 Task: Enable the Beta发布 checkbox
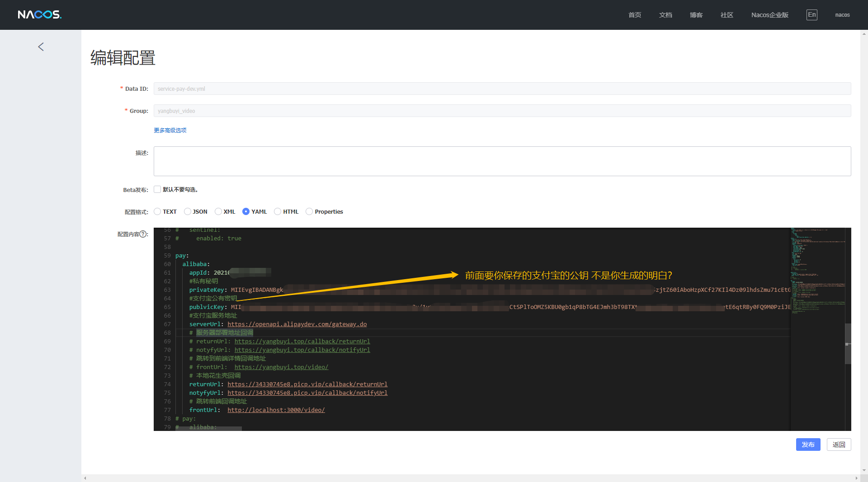click(157, 189)
